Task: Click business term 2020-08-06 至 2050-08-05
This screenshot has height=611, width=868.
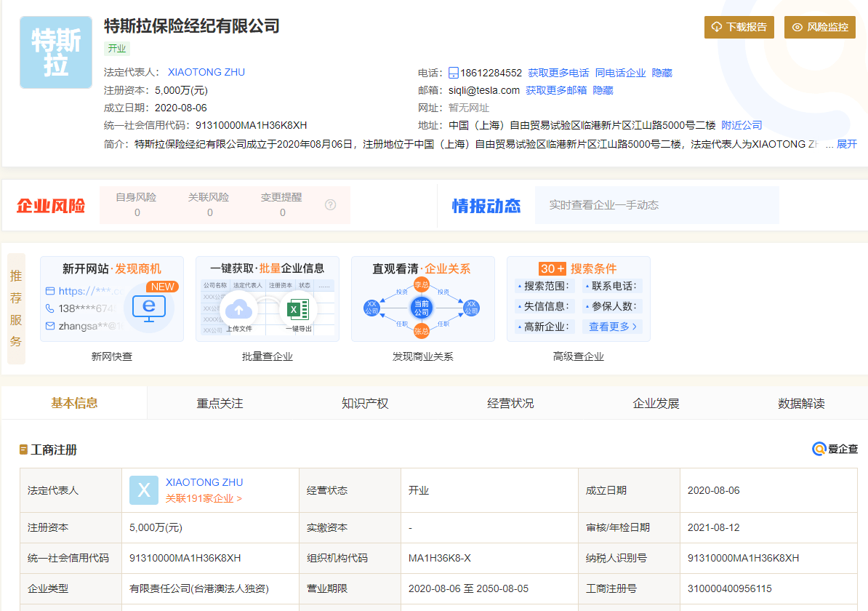Action: pos(468,589)
